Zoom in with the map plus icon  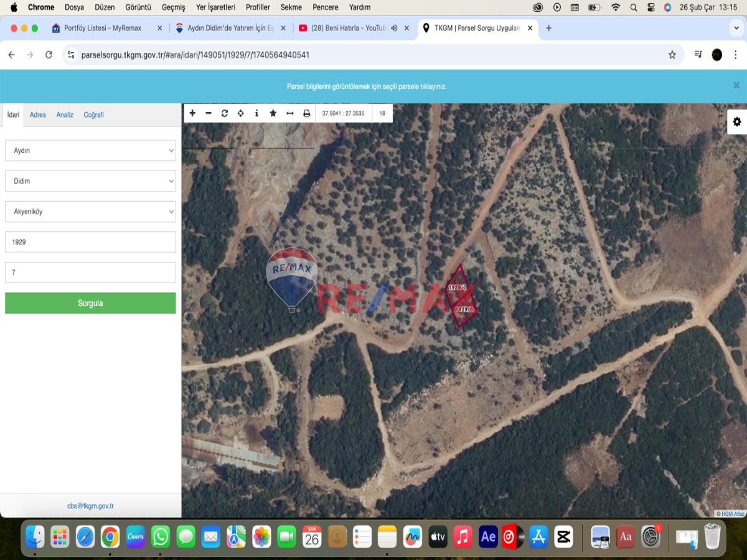pyautogui.click(x=192, y=113)
